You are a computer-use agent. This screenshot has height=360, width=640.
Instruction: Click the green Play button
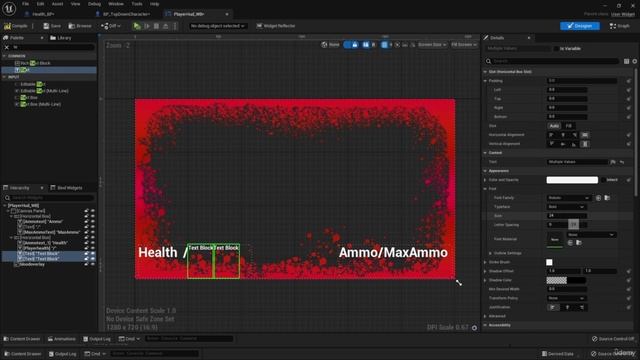pyautogui.click(x=137, y=26)
